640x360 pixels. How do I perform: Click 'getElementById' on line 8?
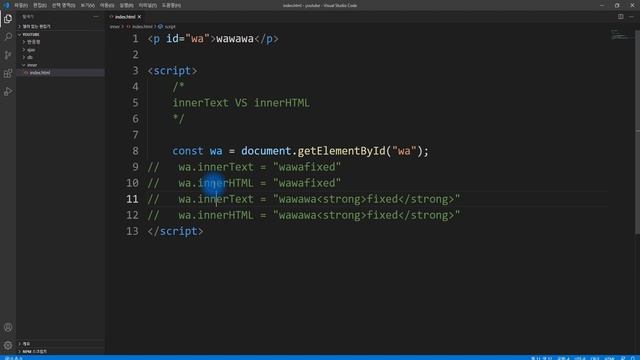[341, 151]
